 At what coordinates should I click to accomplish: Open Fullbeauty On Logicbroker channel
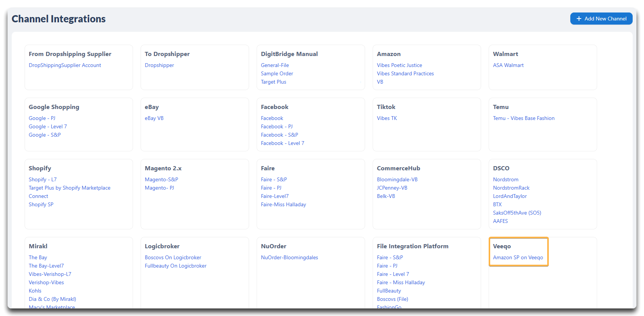click(x=176, y=266)
